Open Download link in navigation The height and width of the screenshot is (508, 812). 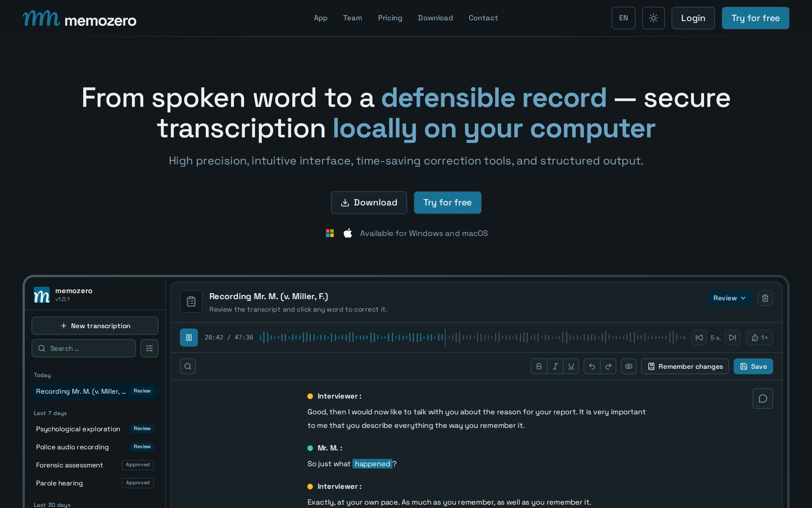click(x=435, y=18)
